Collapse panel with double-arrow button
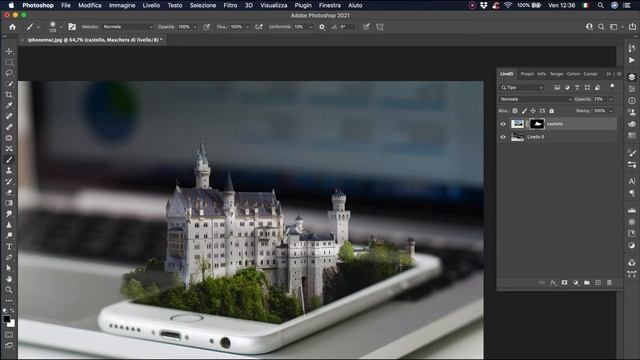 click(x=609, y=74)
